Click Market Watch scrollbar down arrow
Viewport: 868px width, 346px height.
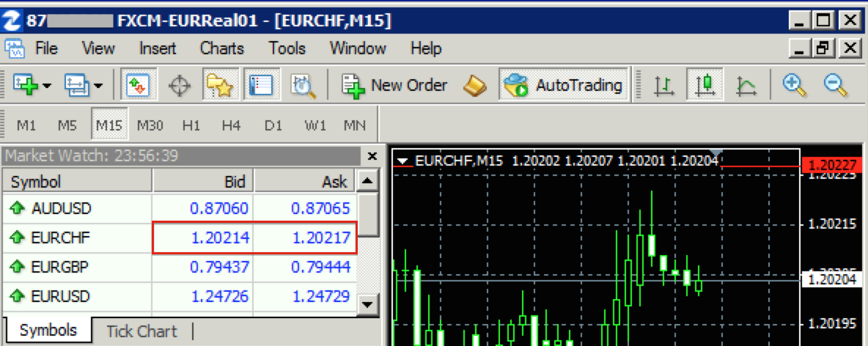click(368, 303)
